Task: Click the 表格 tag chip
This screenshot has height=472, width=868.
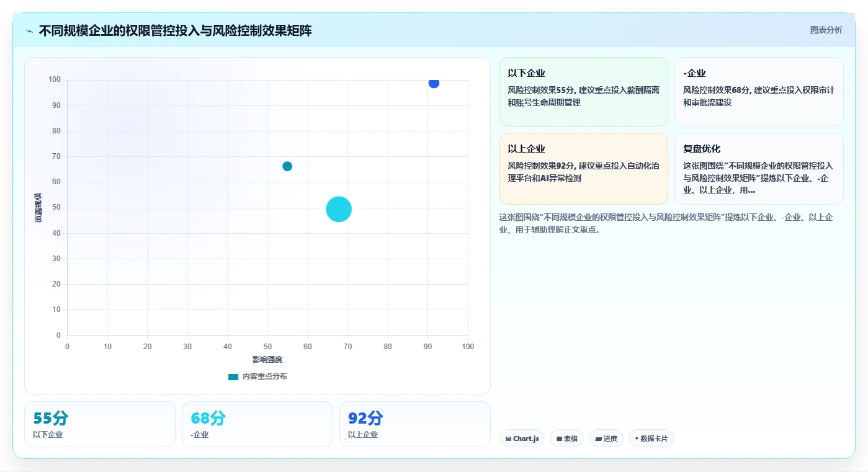Action: 566,439
